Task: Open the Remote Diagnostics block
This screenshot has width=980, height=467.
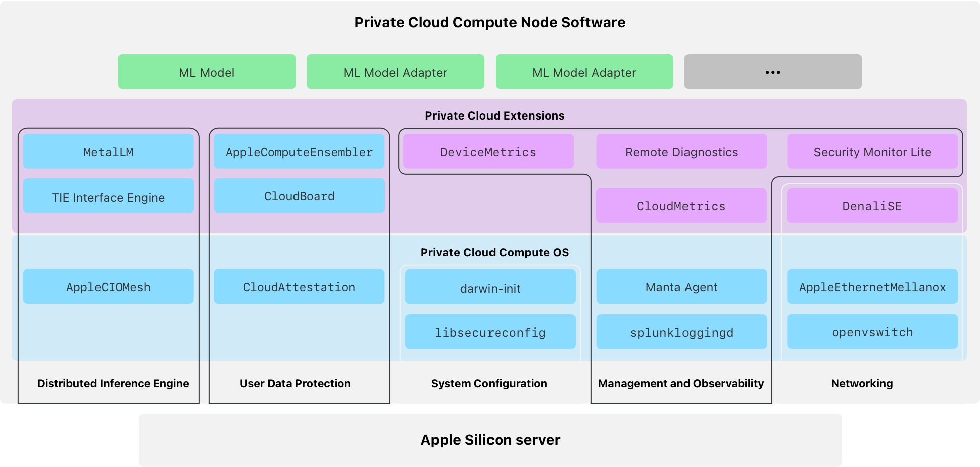Action: pos(681,152)
